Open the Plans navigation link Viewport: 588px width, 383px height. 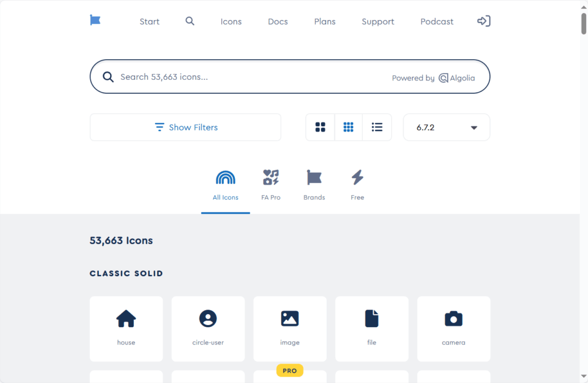[325, 21]
